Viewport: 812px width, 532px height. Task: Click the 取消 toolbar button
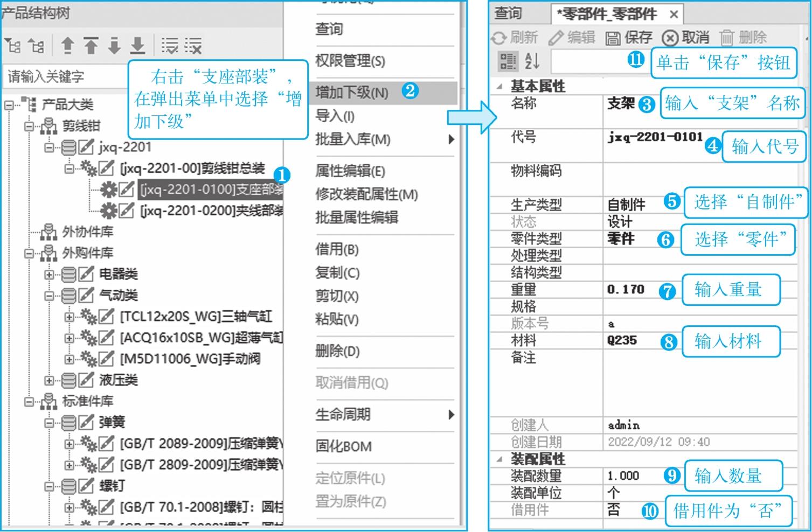click(685, 37)
